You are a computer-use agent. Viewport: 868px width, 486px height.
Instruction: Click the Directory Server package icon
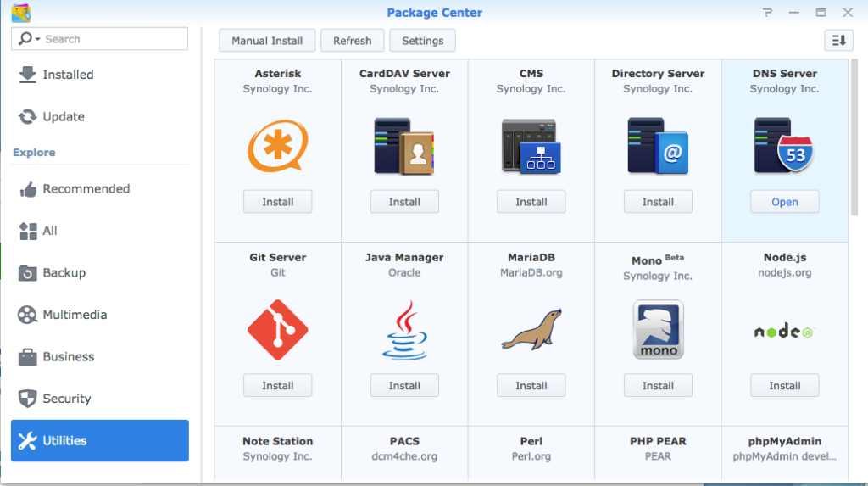point(658,146)
